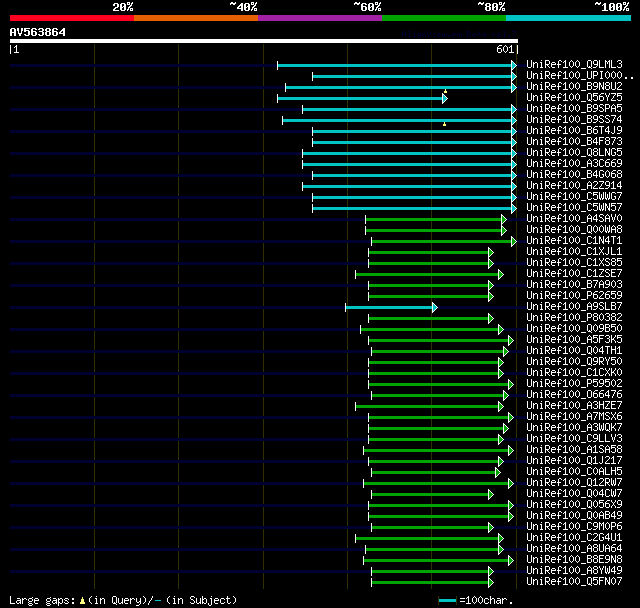
Task: Click the UniRef100_Q56YZ5 label
Action: (574, 98)
